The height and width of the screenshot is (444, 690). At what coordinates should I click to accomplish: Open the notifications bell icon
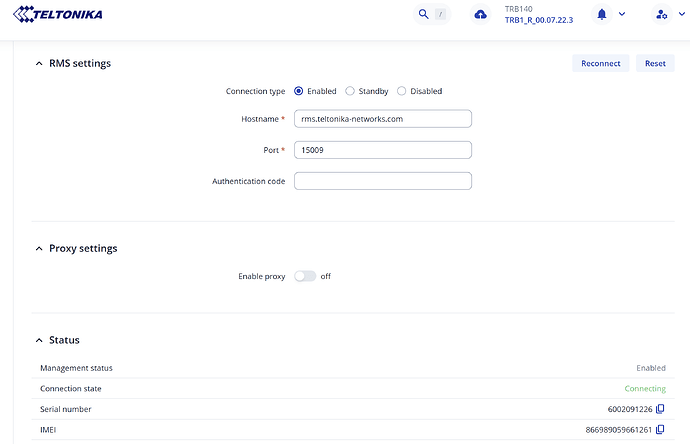(602, 14)
